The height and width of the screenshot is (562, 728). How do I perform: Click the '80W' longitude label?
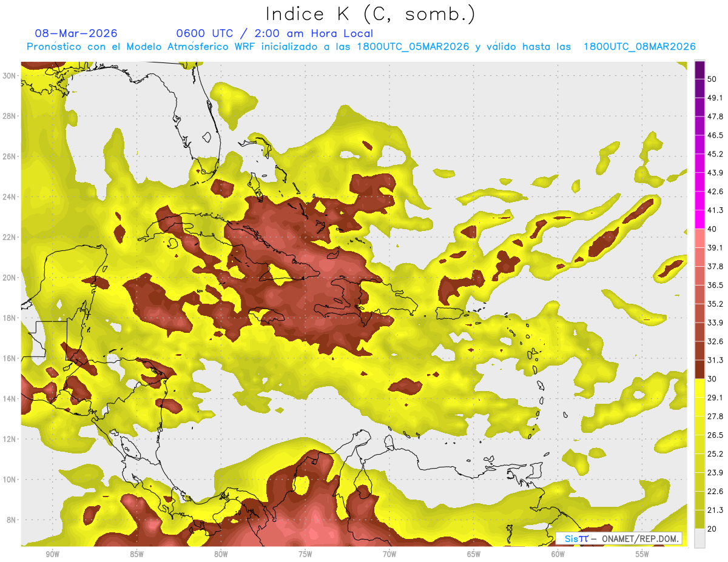tap(221, 554)
